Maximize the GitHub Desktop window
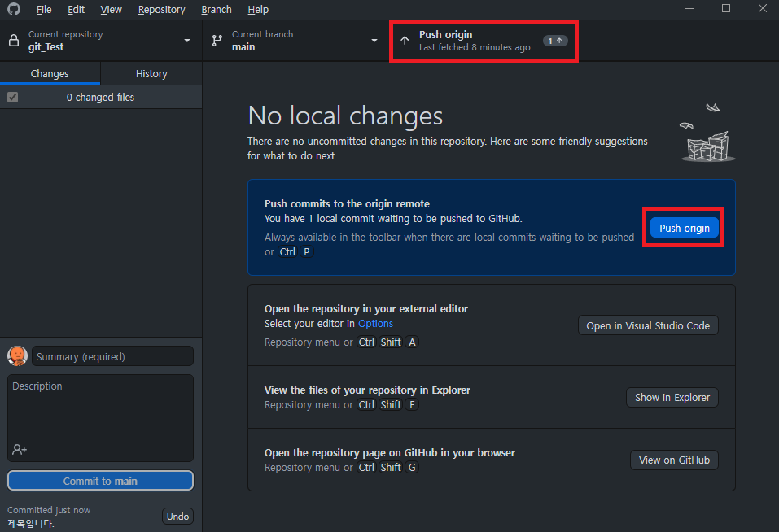779x532 pixels. 726,8
